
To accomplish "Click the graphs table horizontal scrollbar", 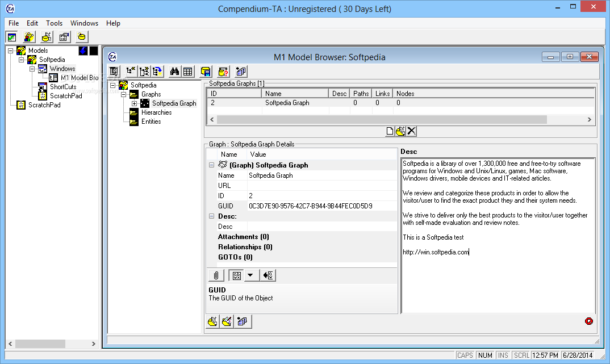I will [x=400, y=120].
